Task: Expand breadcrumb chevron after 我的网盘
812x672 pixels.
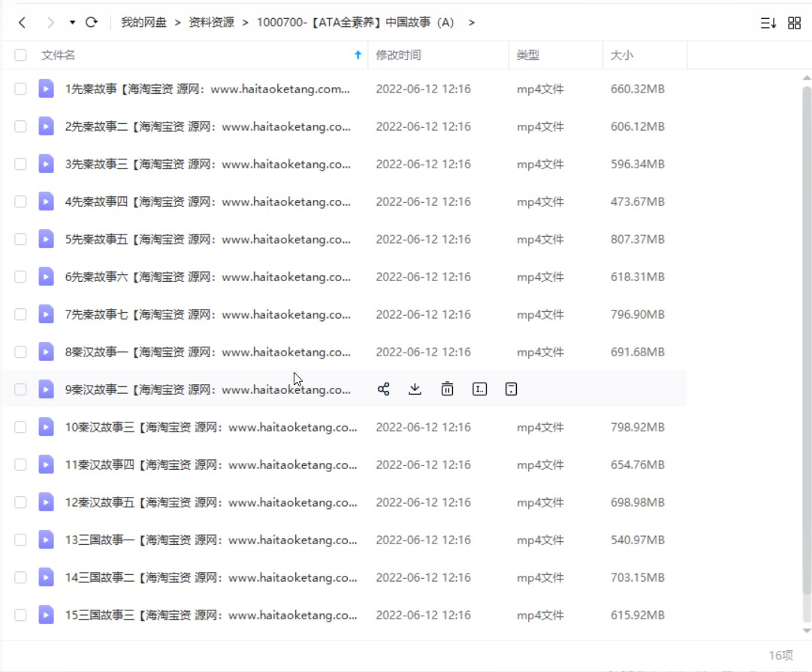Action: (x=177, y=23)
